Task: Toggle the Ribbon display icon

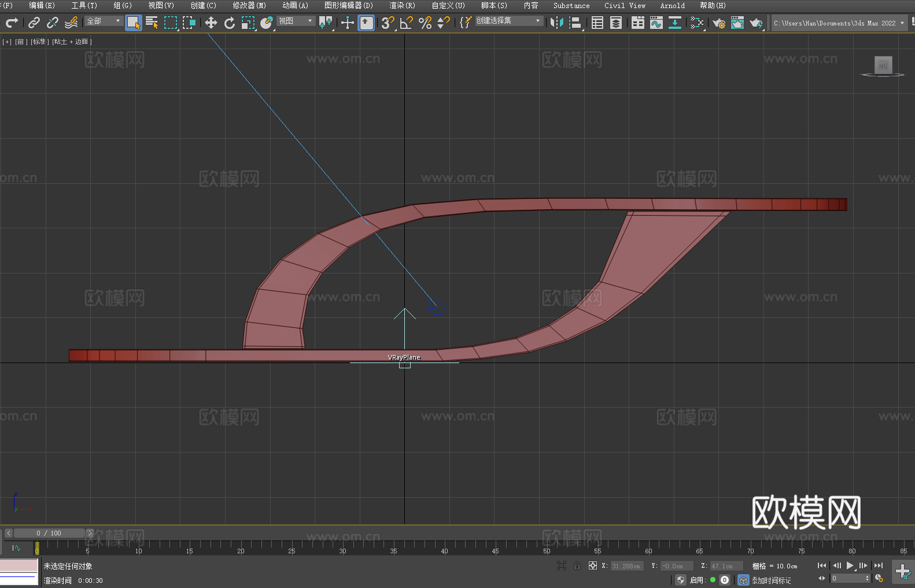Action: [638, 23]
